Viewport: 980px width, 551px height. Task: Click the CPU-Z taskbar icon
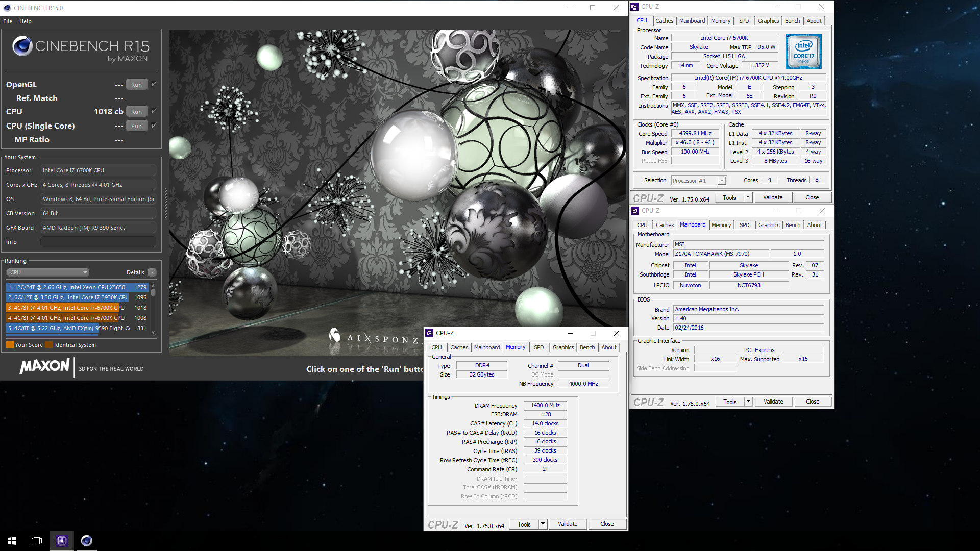click(x=62, y=540)
